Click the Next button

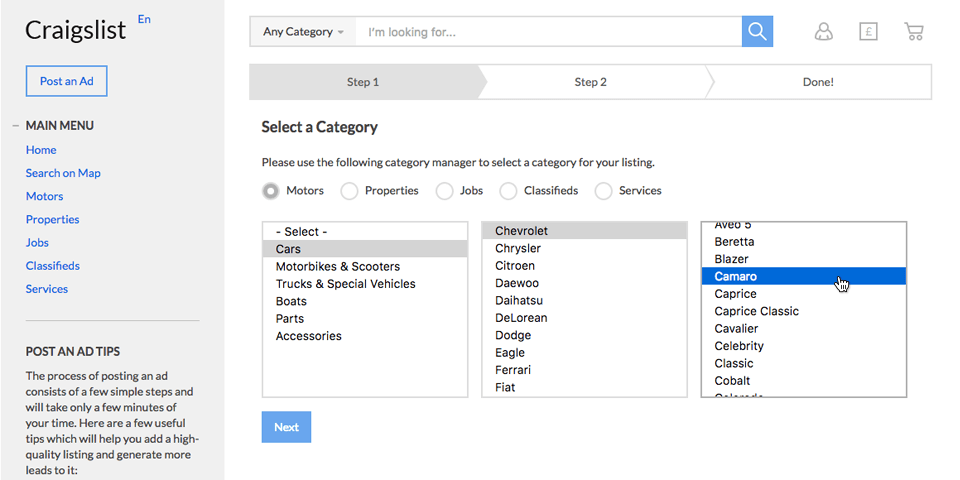point(287,427)
